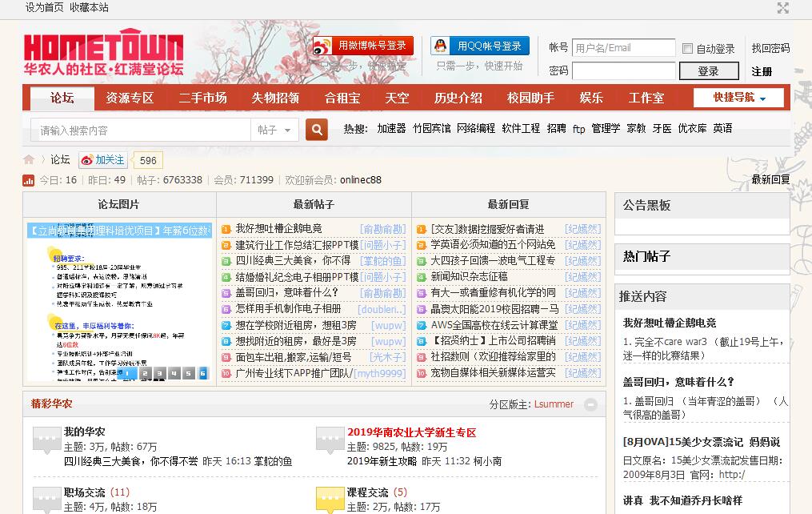Enable the 自动登录 checkbox

687,49
